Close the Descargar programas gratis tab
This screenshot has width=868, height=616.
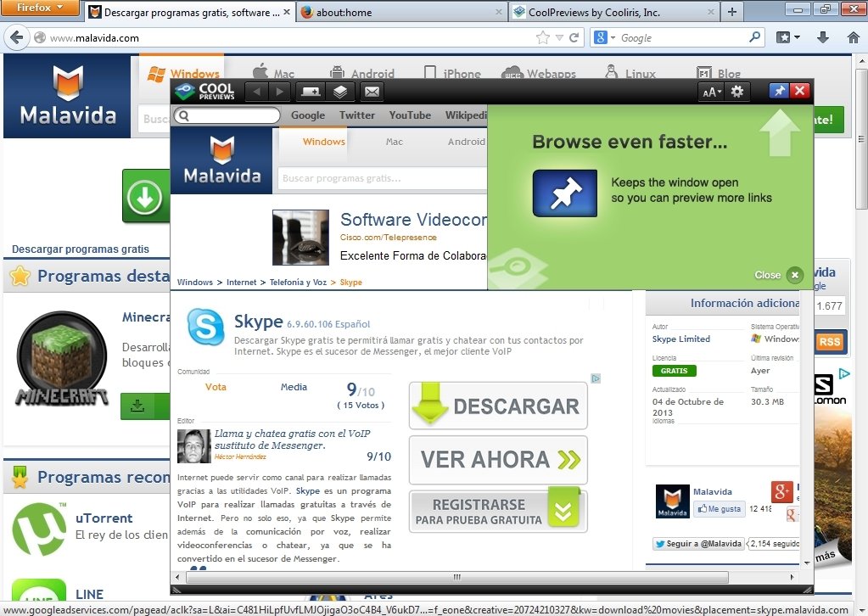[x=287, y=12]
